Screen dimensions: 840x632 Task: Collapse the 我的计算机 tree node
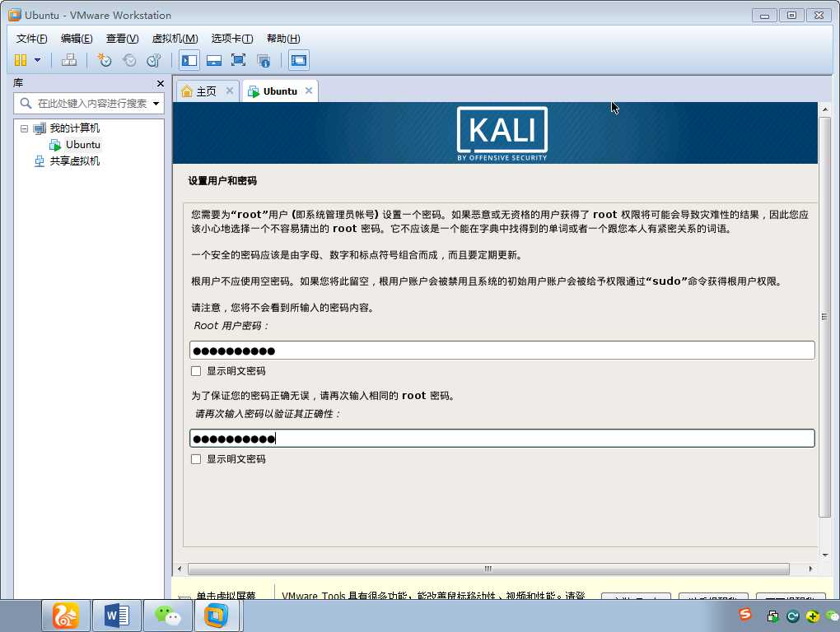(24, 128)
